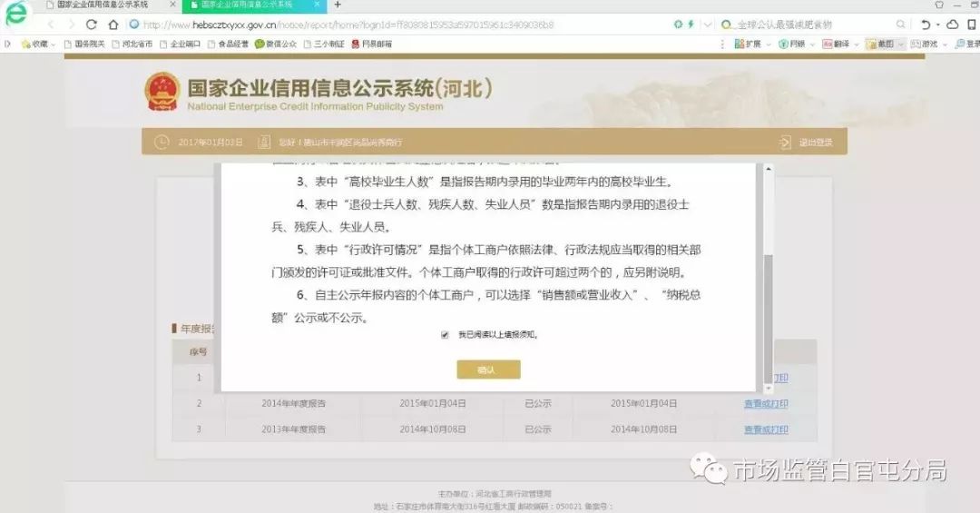Open the 企业端口 bookmark
The width and height of the screenshot is (980, 513).
[180, 44]
